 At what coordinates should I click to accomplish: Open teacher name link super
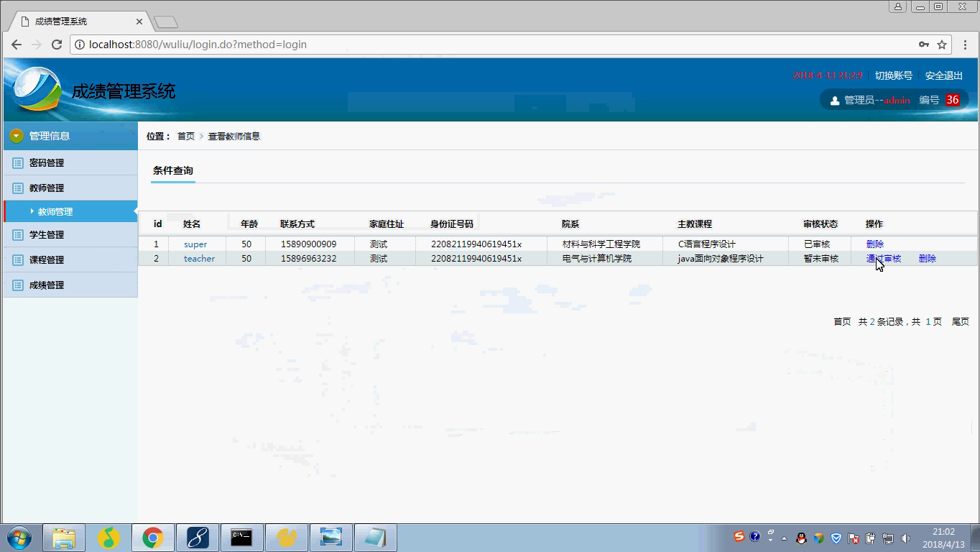(195, 244)
